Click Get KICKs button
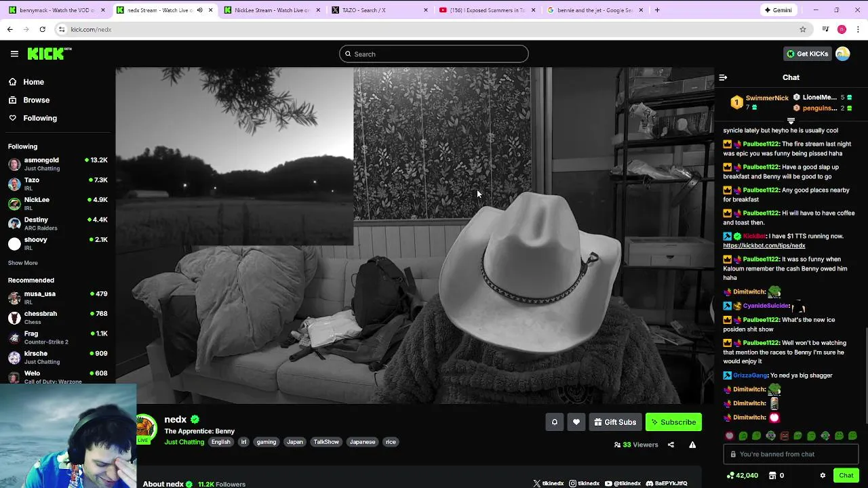Image resolution: width=868 pixels, height=488 pixels. pos(807,54)
